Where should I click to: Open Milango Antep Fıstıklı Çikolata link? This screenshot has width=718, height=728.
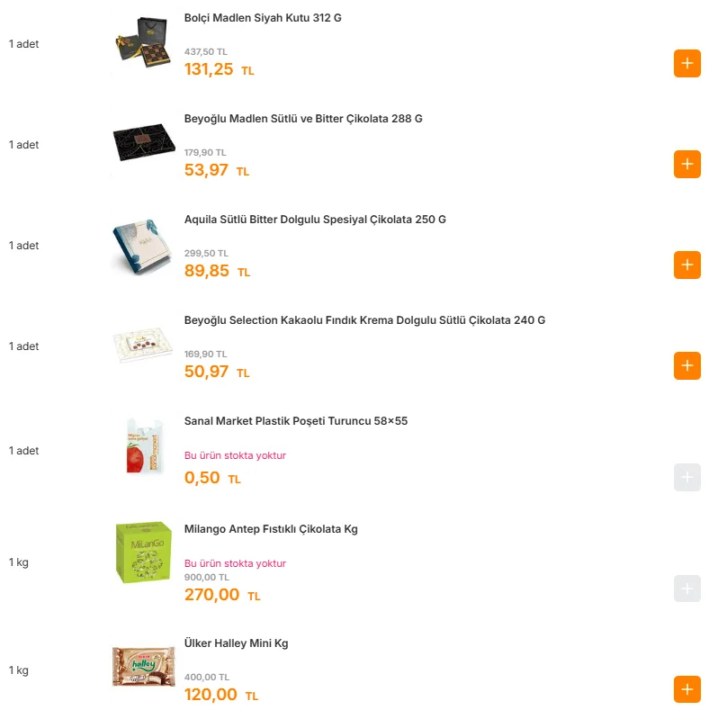(x=271, y=529)
